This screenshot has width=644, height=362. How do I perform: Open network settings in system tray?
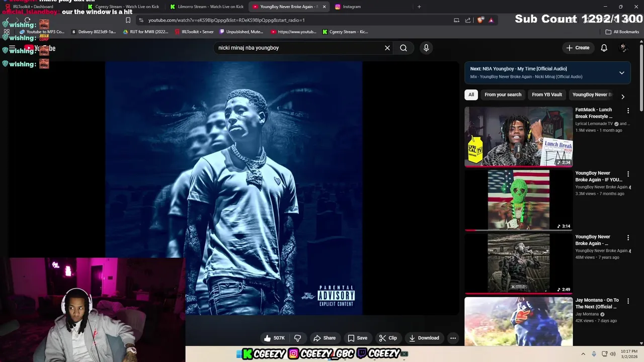pos(604,354)
